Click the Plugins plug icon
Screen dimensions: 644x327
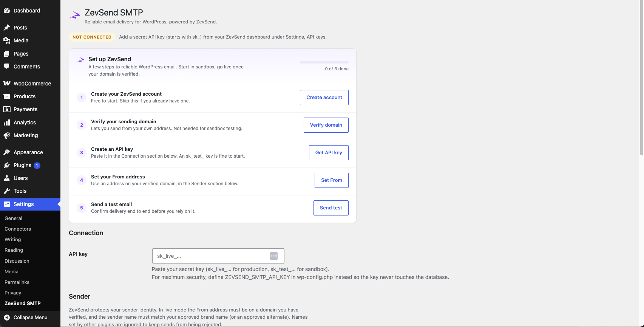[7, 165]
